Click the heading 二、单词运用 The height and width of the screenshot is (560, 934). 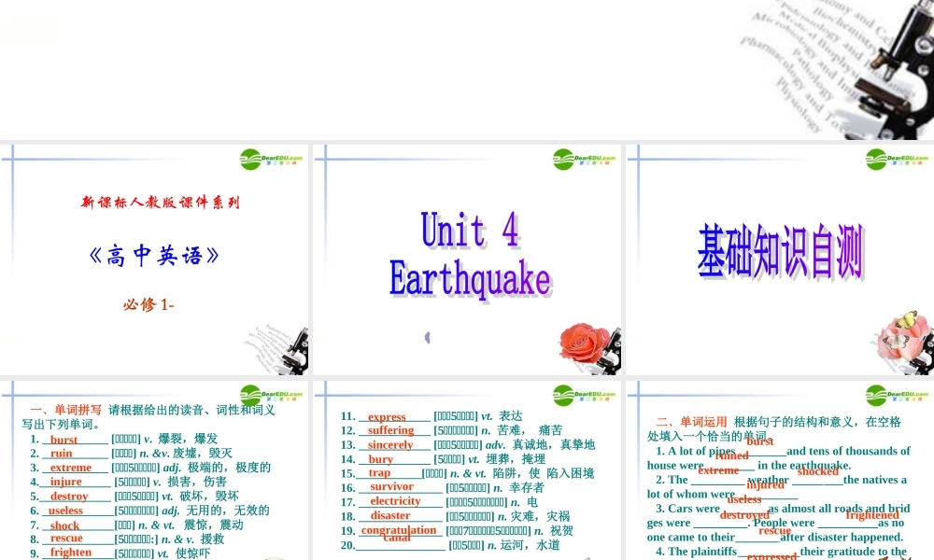(691, 422)
